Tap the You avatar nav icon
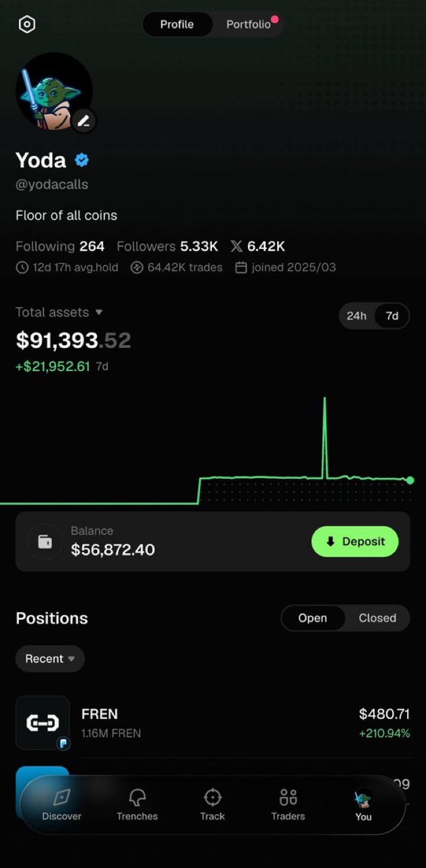The image size is (426, 868). point(363,798)
